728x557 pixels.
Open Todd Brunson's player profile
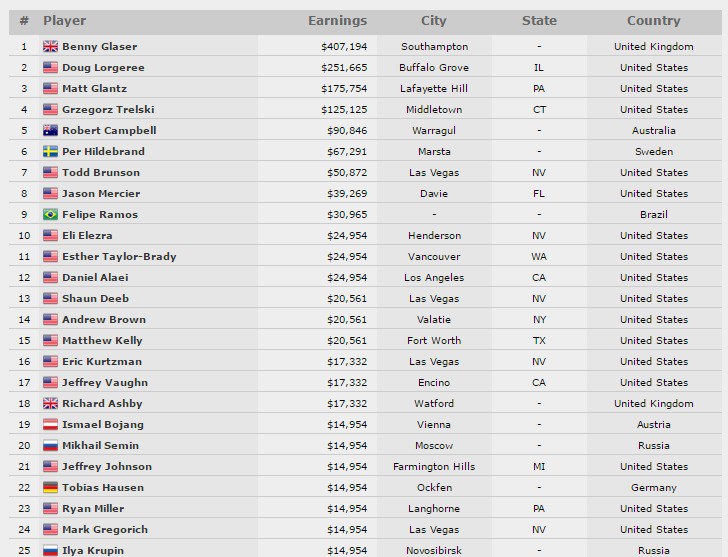tap(100, 173)
